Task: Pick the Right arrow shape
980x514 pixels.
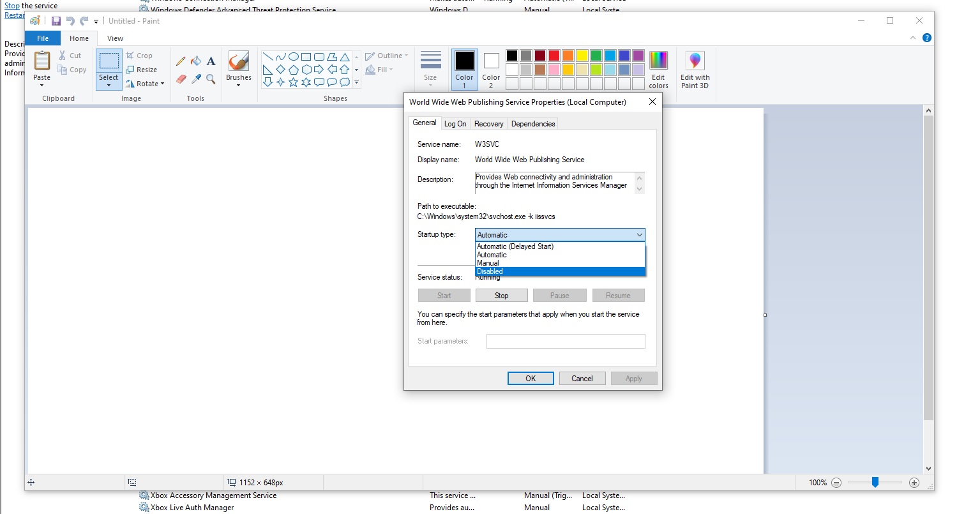Action: [x=319, y=70]
